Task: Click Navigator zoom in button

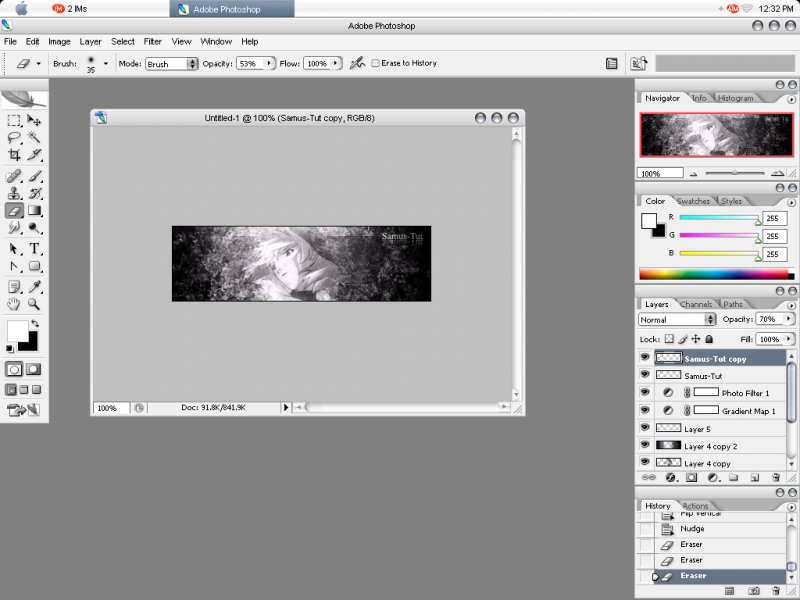Action: tap(777, 173)
